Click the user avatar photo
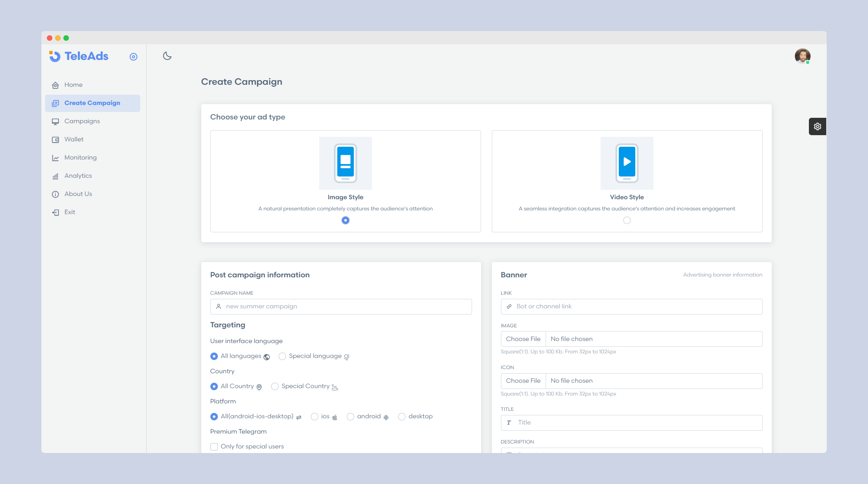 [x=802, y=56]
